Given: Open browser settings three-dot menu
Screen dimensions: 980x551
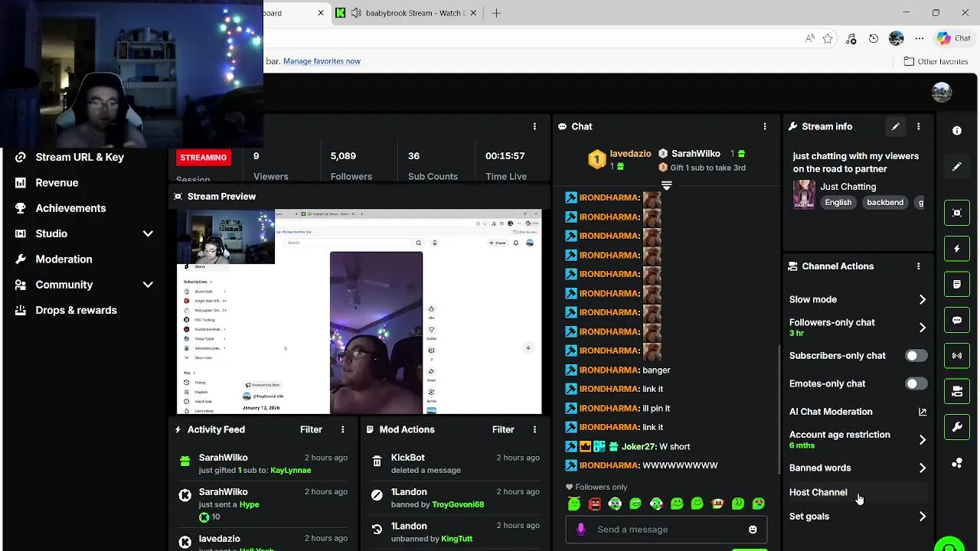Looking at the screenshot, I should [x=920, y=38].
